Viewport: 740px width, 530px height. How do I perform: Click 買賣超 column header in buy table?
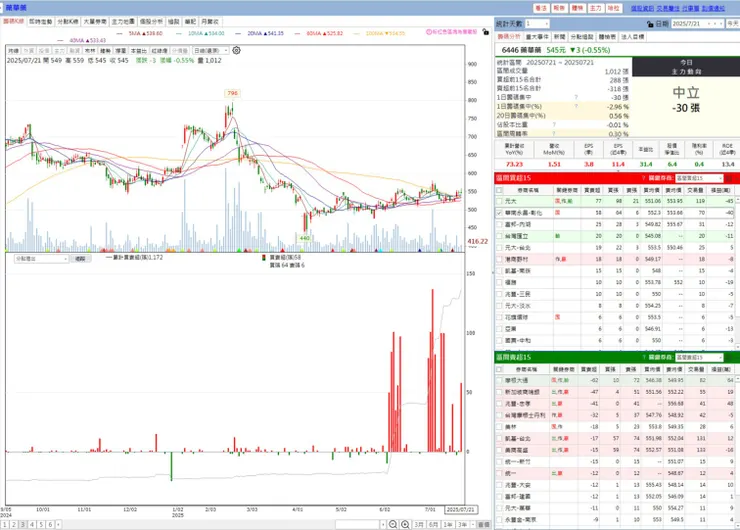[x=592, y=190]
